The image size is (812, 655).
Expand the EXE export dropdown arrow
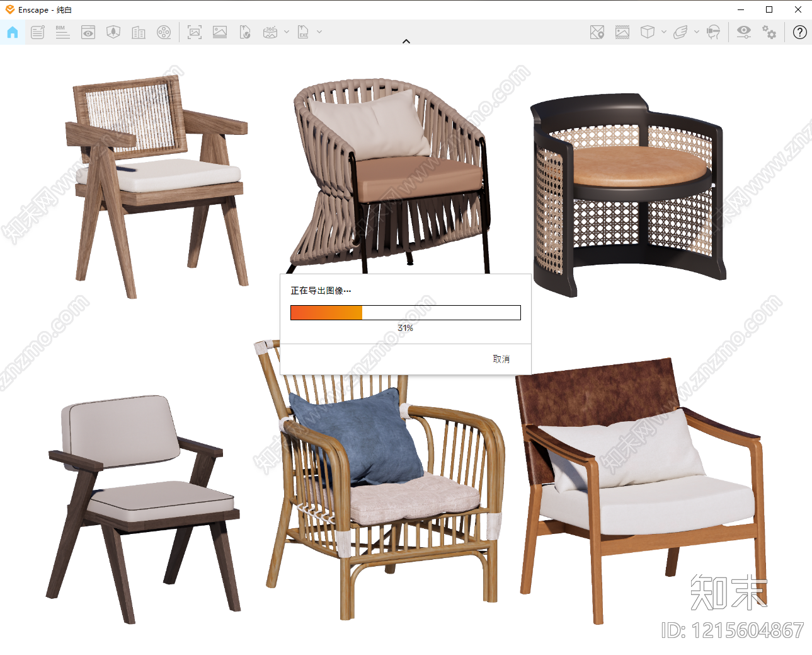319,32
